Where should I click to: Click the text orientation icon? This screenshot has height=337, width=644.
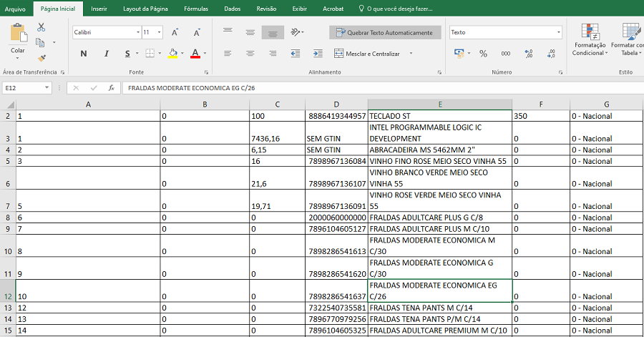pos(296,32)
